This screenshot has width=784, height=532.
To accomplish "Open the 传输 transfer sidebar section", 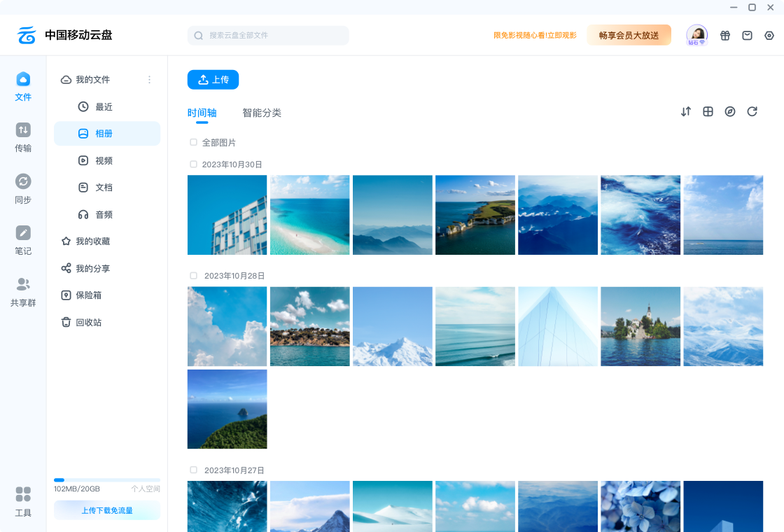I will click(23, 137).
